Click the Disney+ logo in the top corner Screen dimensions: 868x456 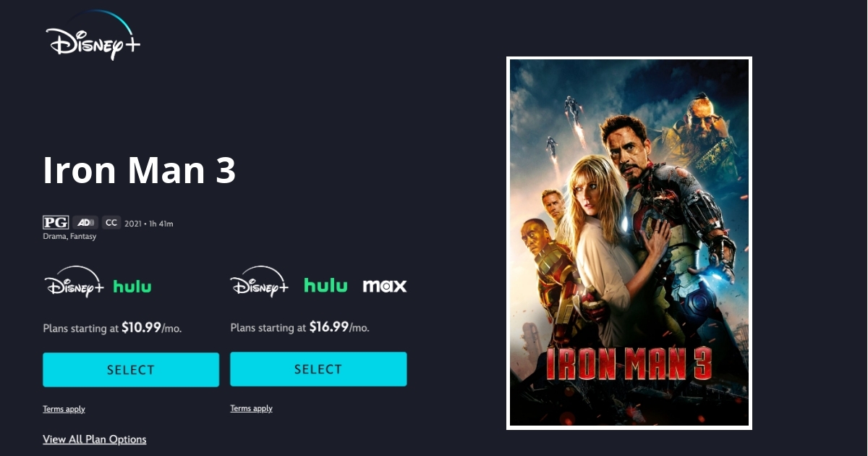[x=93, y=35]
